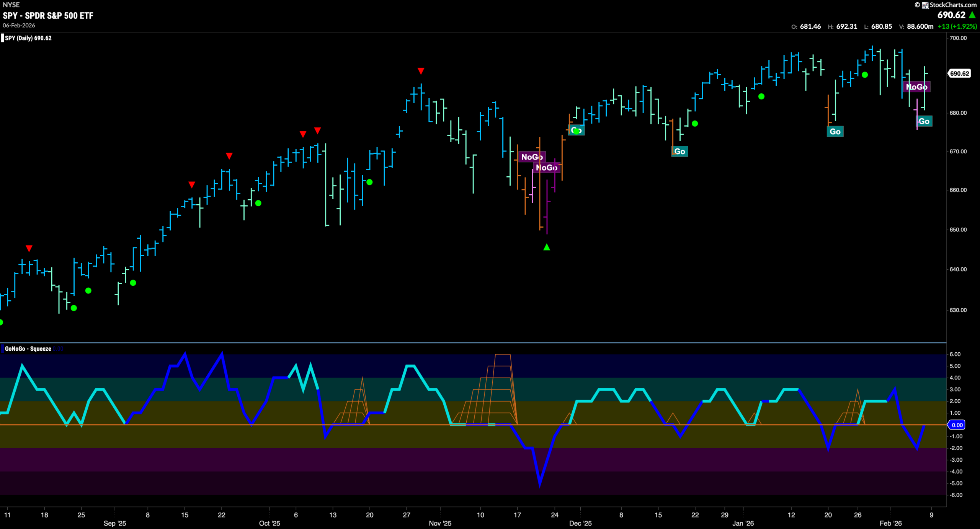Click the Sep '25 month label
Viewport: 980px width, 529px height.
(115, 523)
